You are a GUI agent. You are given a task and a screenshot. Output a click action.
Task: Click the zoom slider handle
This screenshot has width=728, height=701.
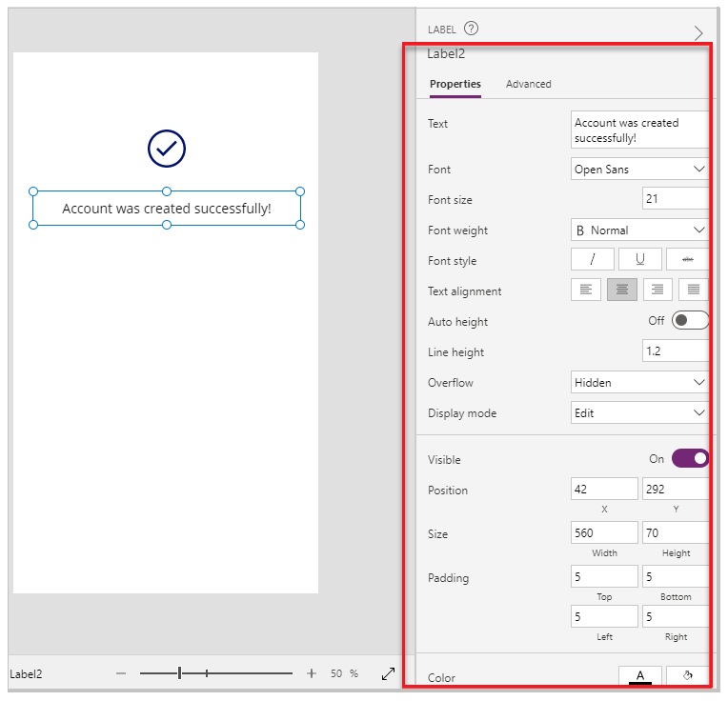tap(180, 672)
